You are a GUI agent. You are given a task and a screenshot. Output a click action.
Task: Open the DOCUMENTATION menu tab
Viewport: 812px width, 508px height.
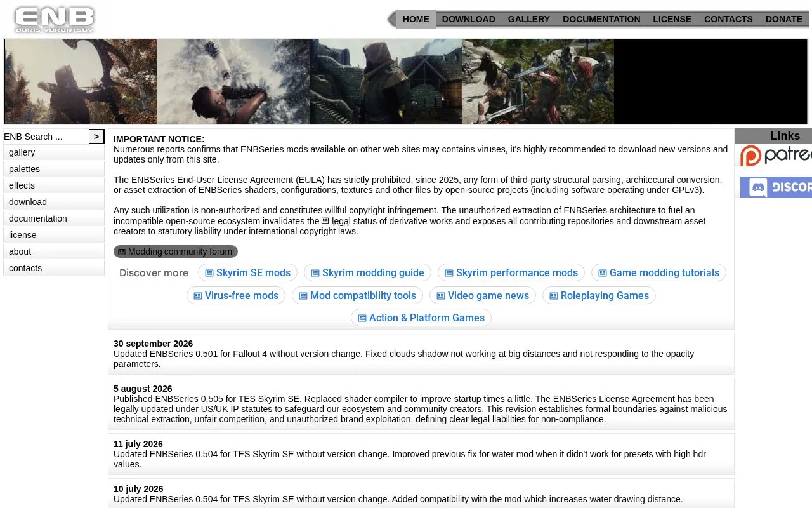601,19
